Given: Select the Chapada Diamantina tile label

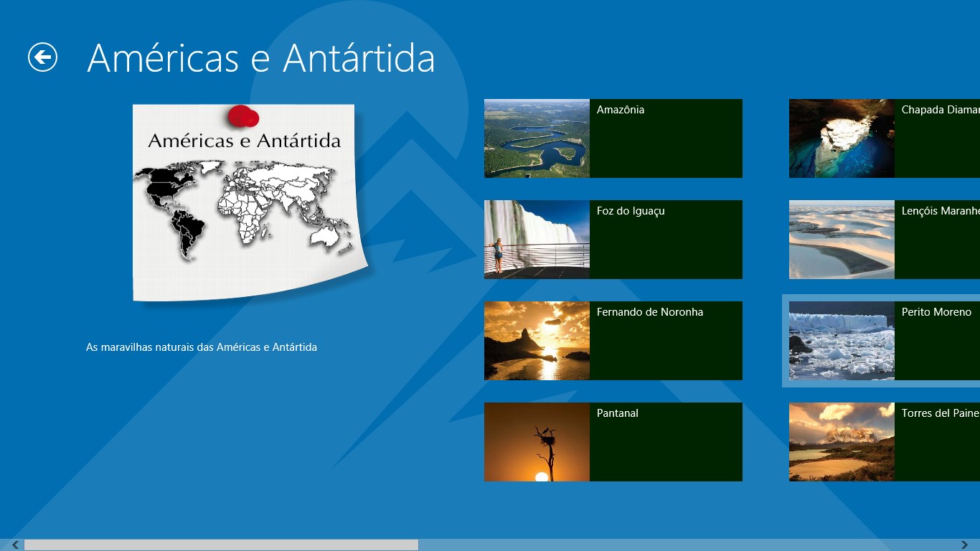Looking at the screenshot, I should (941, 110).
